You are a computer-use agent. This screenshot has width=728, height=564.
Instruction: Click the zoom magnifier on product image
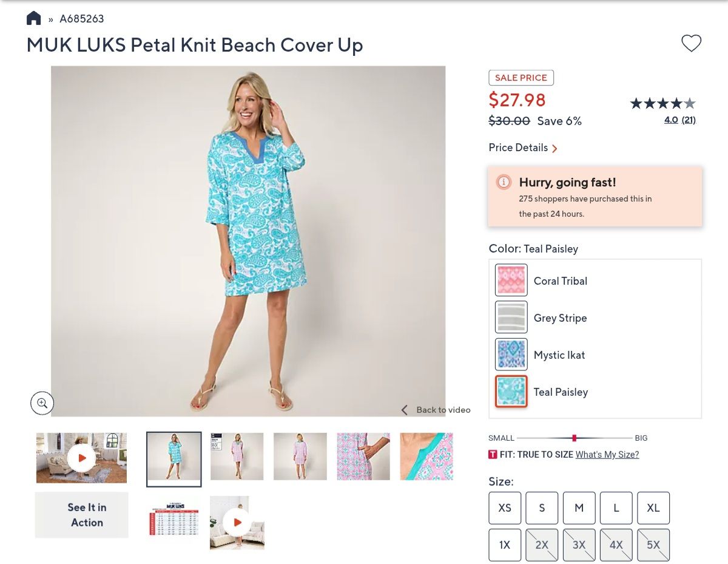tap(42, 403)
